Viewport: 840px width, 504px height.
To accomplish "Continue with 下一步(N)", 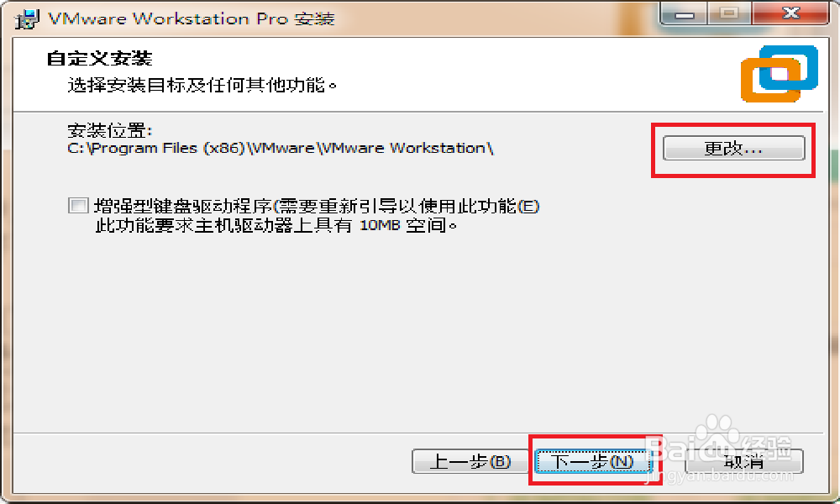I will 593,462.
